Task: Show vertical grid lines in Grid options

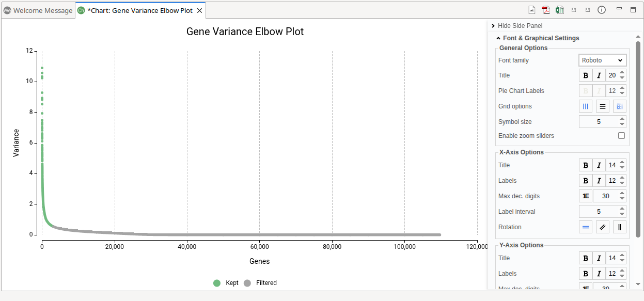Action: [586, 106]
